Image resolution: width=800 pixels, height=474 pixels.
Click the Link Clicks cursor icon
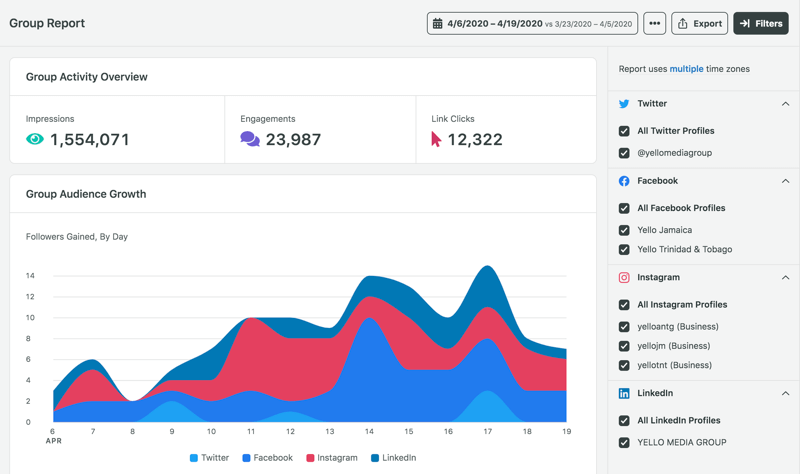point(436,140)
